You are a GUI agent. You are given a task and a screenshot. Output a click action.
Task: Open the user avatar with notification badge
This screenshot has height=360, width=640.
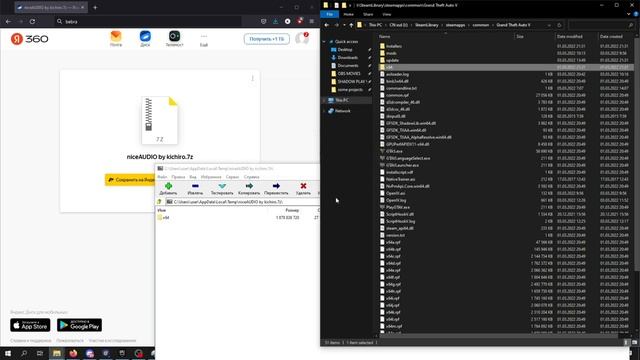302,38
